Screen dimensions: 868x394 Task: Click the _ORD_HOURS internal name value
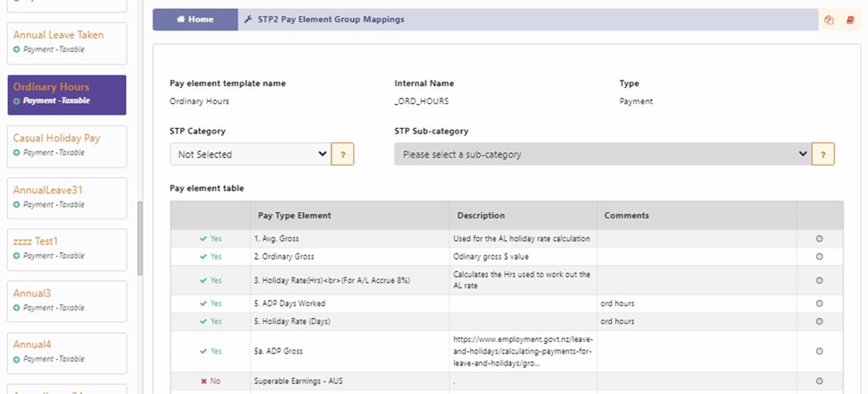[x=421, y=101]
